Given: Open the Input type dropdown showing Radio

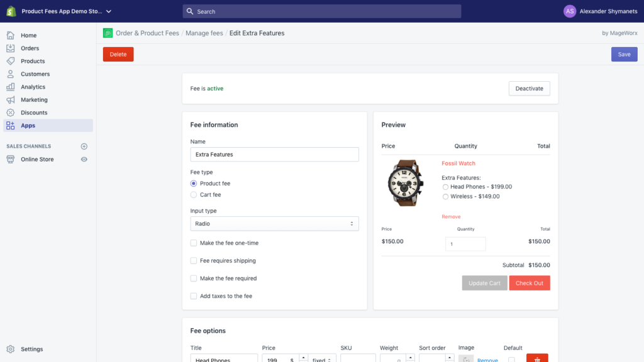Looking at the screenshot, I should (274, 223).
